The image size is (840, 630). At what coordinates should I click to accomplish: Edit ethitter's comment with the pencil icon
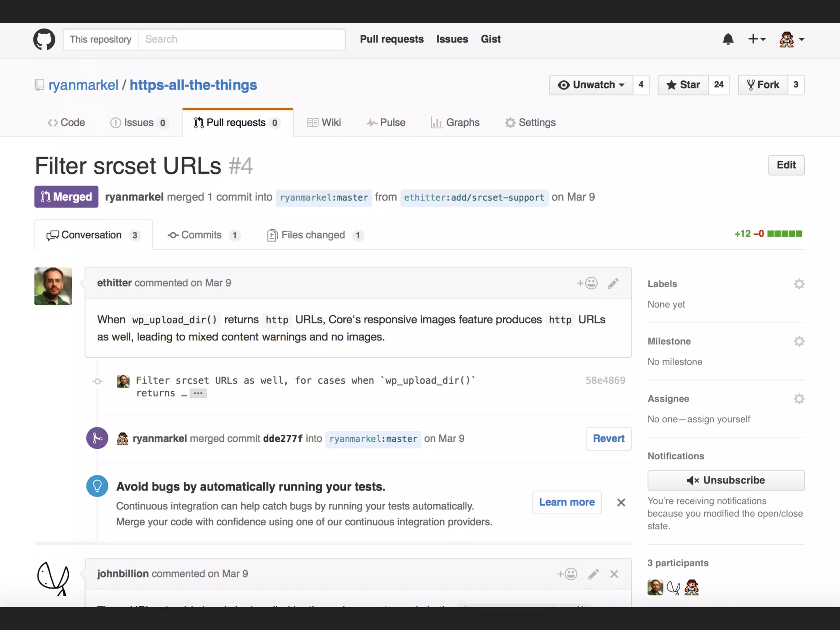tap(613, 283)
